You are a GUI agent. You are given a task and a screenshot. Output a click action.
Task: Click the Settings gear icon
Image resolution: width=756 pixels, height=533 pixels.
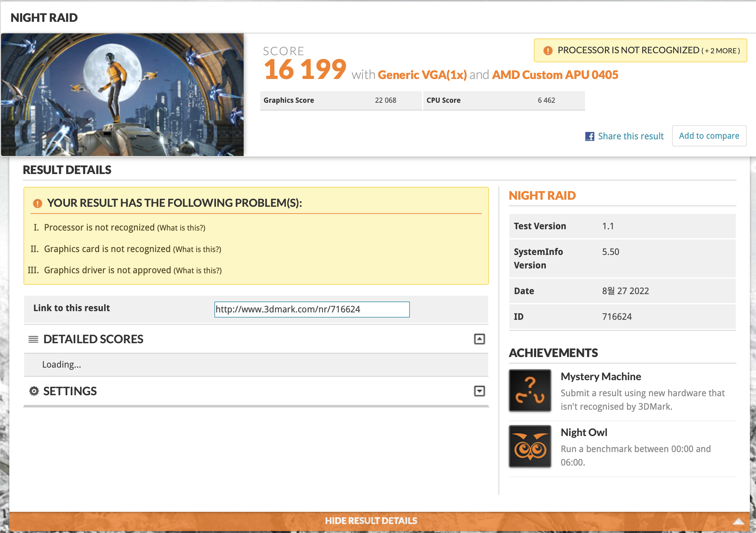click(33, 391)
